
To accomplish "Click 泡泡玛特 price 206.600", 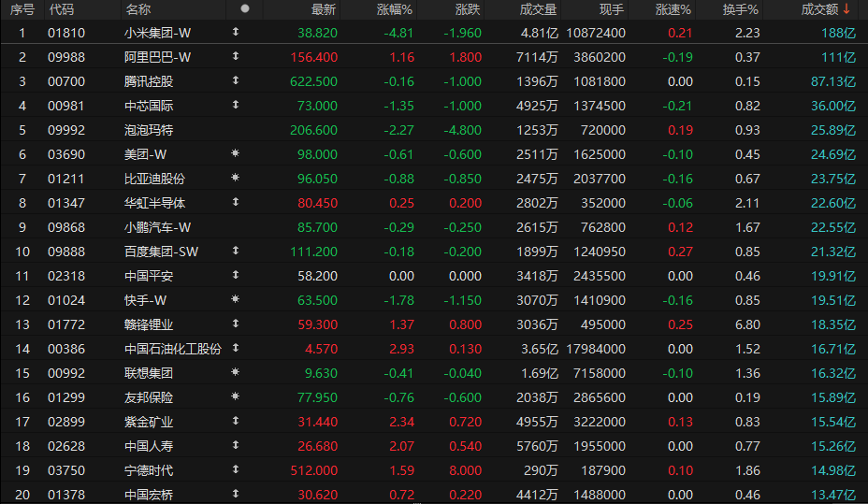I will click(314, 130).
